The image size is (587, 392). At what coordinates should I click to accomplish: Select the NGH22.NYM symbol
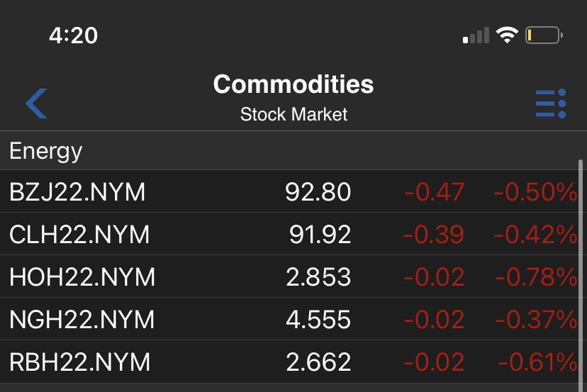pos(82,320)
